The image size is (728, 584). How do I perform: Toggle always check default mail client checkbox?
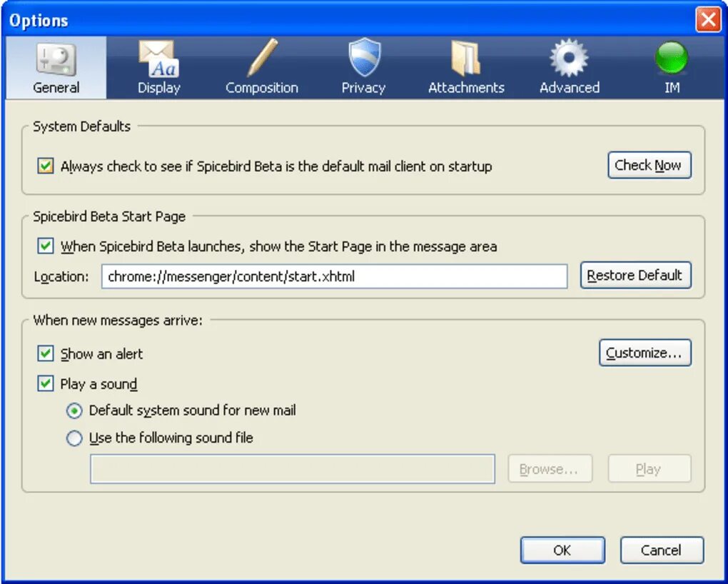[x=46, y=166]
